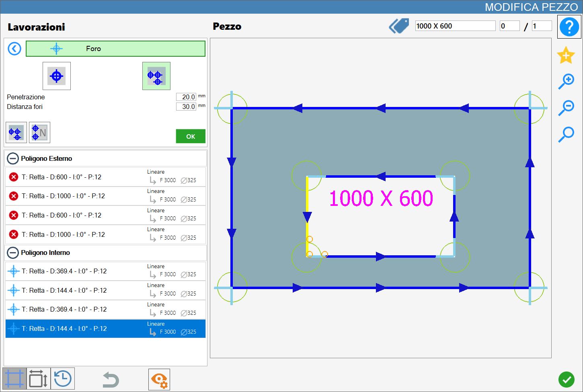Toggle visibility settings eye-gear icon

tap(159, 380)
